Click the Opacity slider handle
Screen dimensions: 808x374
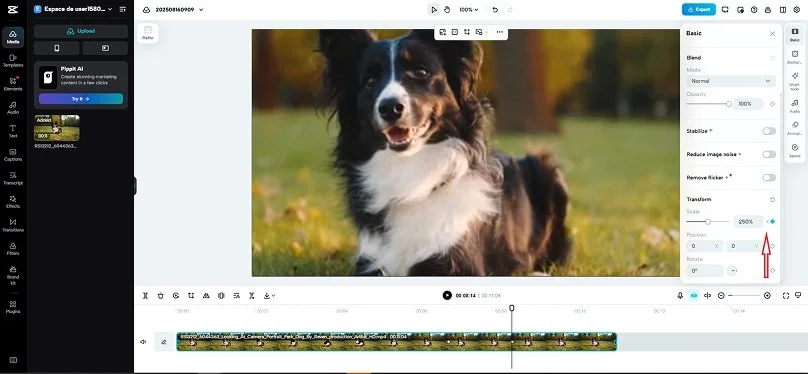[x=729, y=104]
